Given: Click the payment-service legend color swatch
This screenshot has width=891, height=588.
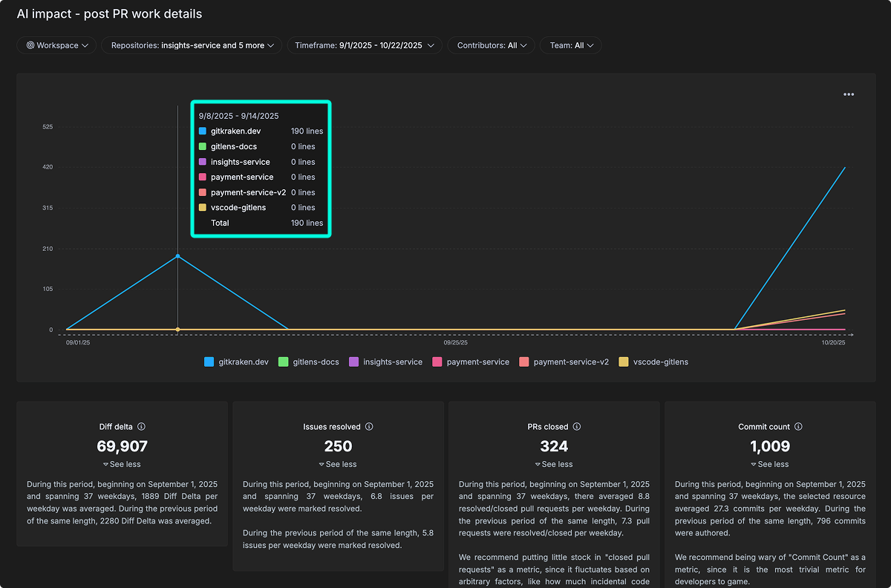Looking at the screenshot, I should [x=440, y=362].
